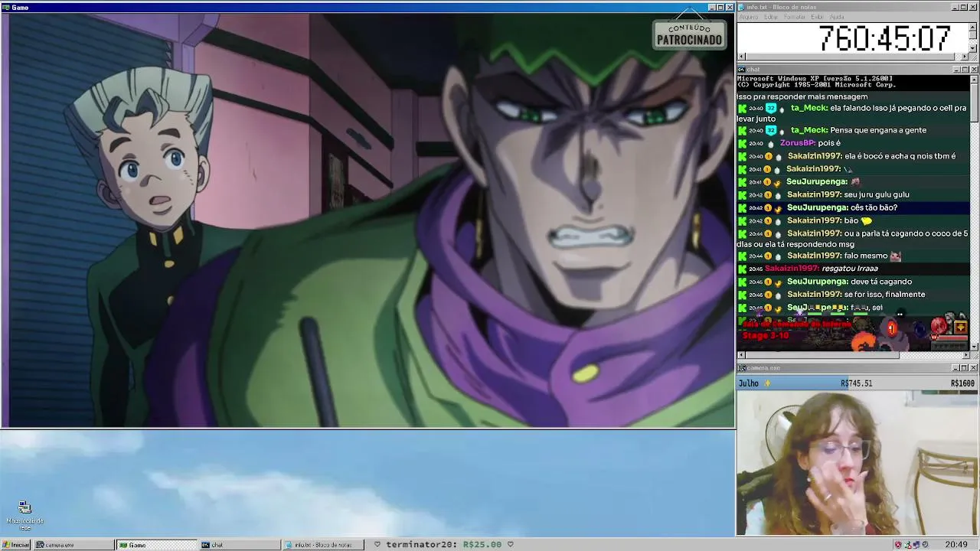
Task: Click the 'deve tá cagando' chat message
Action: pos(881,282)
